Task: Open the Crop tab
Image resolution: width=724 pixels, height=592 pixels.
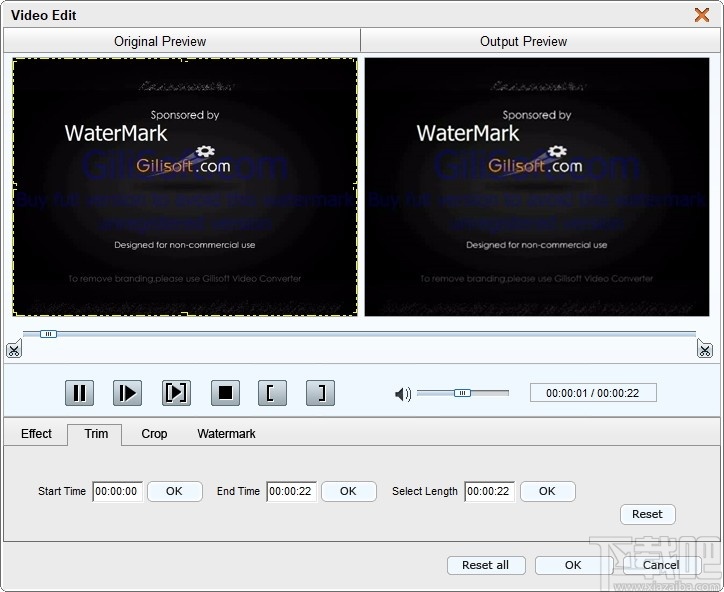Action: click(154, 434)
